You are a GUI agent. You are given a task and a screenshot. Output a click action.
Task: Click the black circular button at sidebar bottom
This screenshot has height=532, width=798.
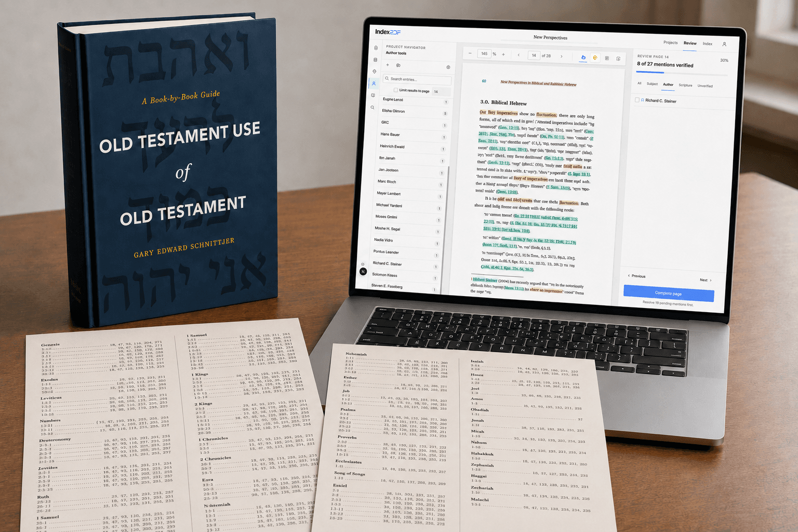[363, 272]
